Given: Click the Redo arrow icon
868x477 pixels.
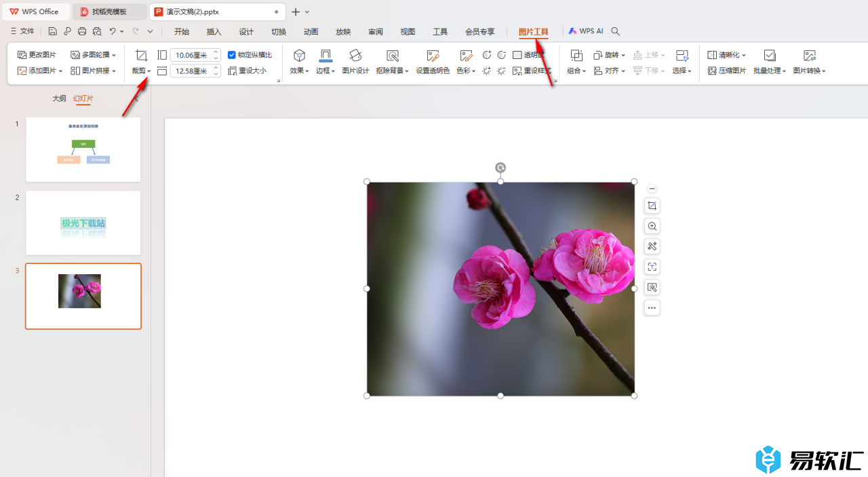Looking at the screenshot, I should pos(136,31).
